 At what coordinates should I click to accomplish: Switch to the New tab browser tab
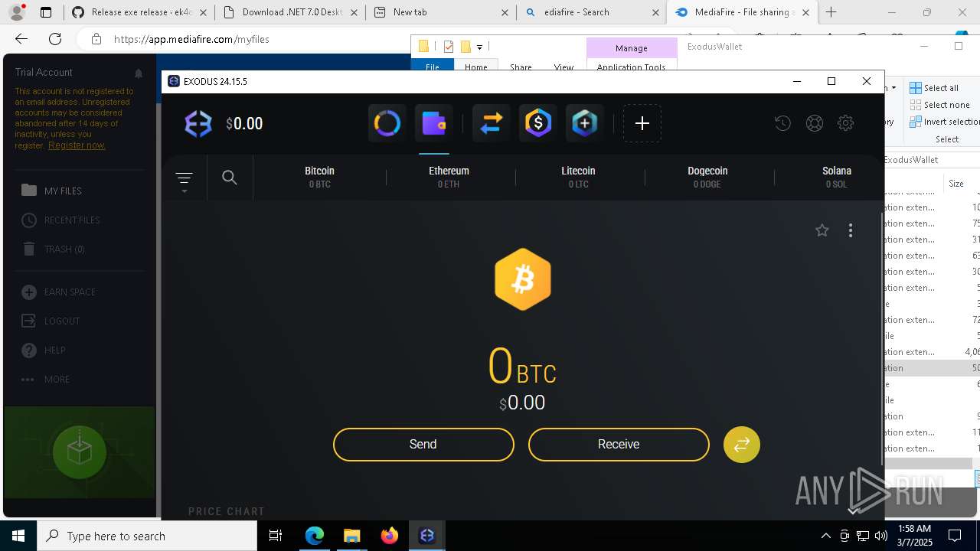coord(441,12)
